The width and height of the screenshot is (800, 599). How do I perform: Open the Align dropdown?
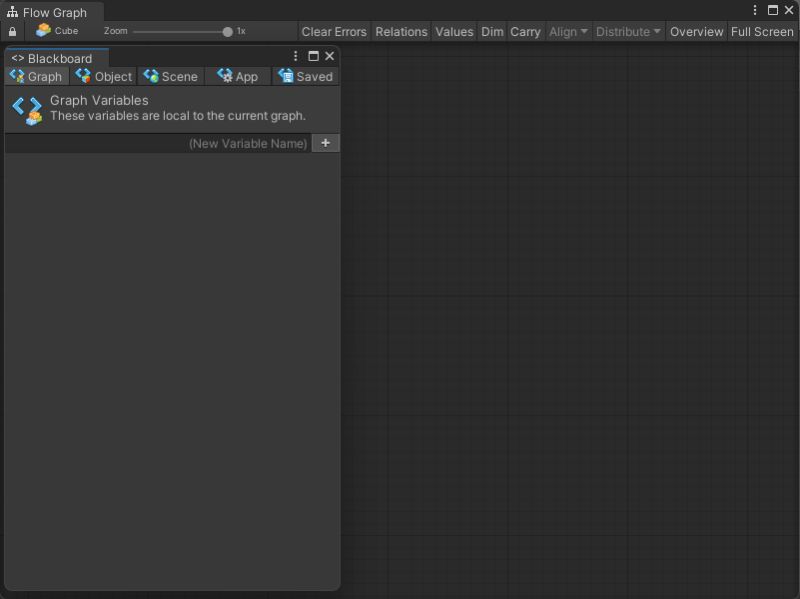click(x=567, y=31)
